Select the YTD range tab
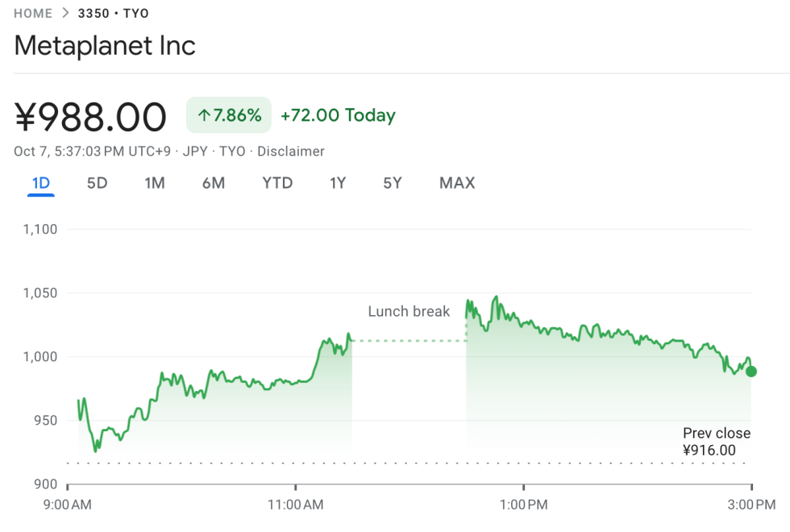The height and width of the screenshot is (532, 790). coord(277,183)
